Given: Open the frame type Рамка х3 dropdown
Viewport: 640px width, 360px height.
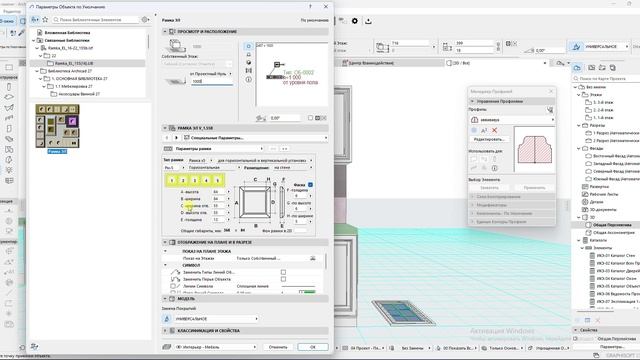Looking at the screenshot, I should click(x=200, y=160).
